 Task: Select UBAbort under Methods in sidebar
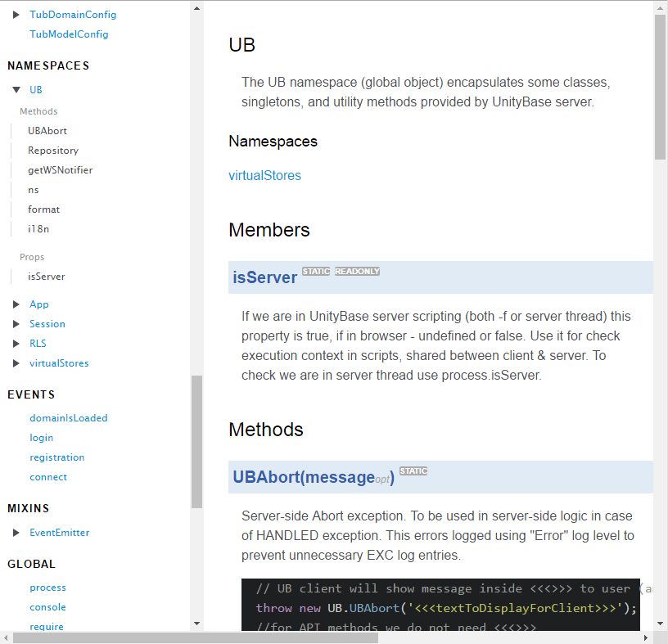[47, 130]
